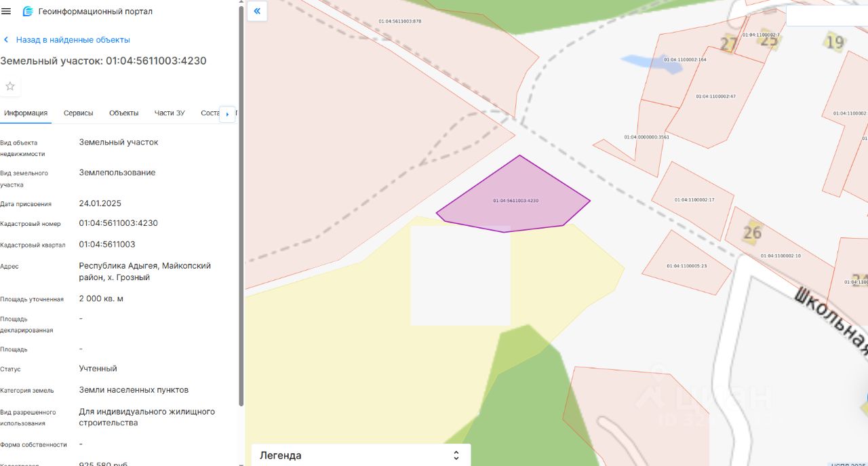
Task: Click house number 26 marker on map
Action: coord(752,232)
